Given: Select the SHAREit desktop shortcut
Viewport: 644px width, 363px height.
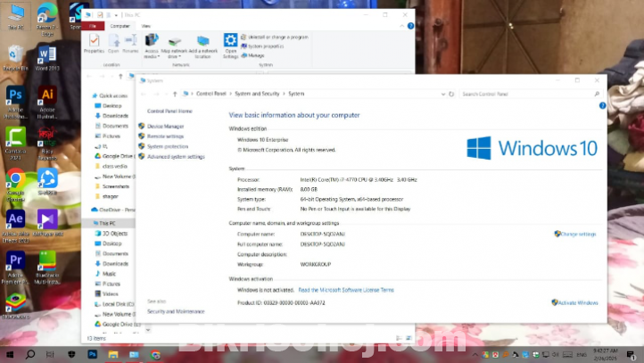Looking at the screenshot, I should click(47, 182).
